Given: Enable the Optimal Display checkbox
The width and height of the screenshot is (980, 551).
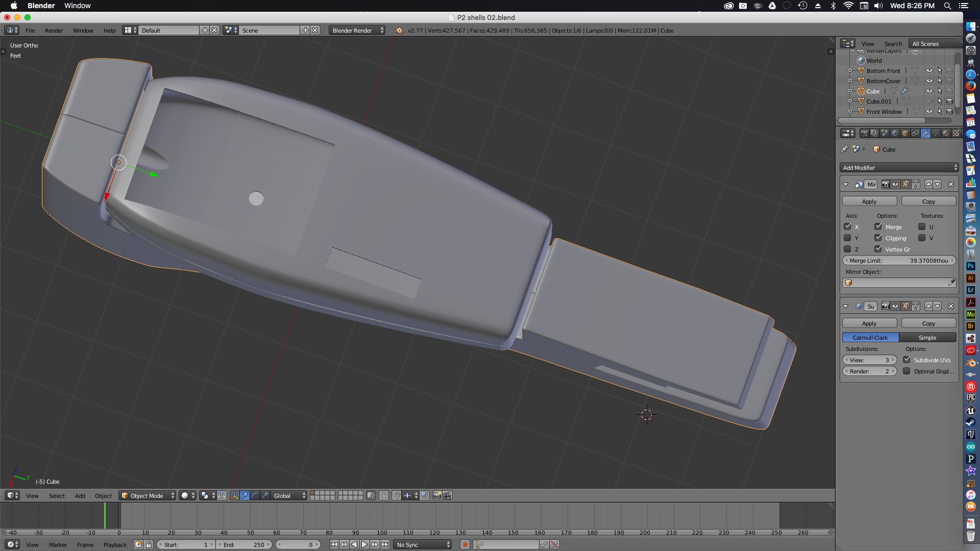Looking at the screenshot, I should point(907,371).
